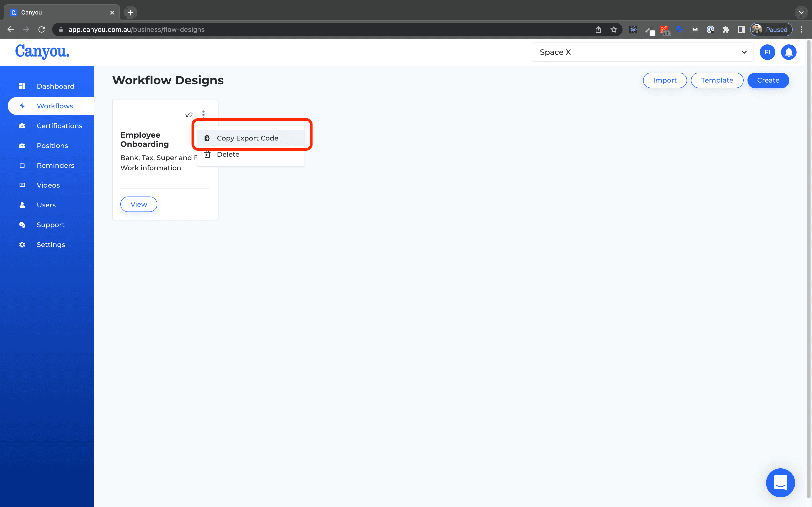Click the Dashboard sidebar icon

tap(22, 86)
